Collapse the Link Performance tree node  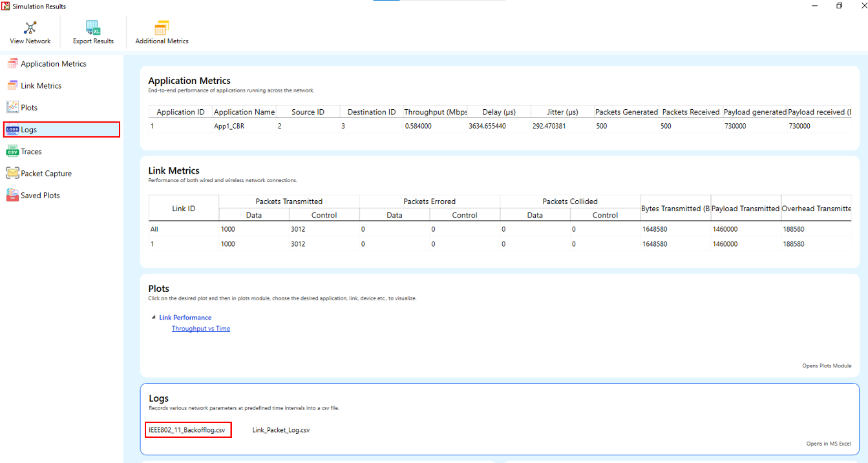click(x=153, y=318)
